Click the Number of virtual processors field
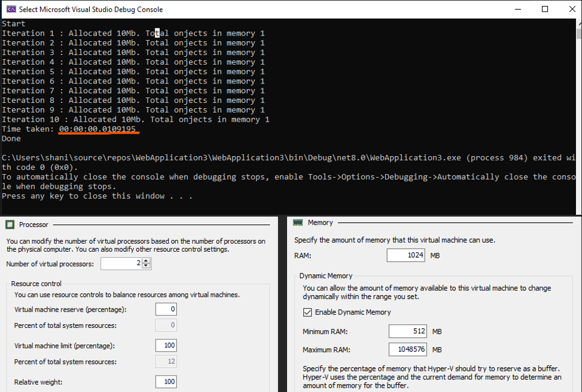Screen dimensions: 582x392 [x=122, y=264]
